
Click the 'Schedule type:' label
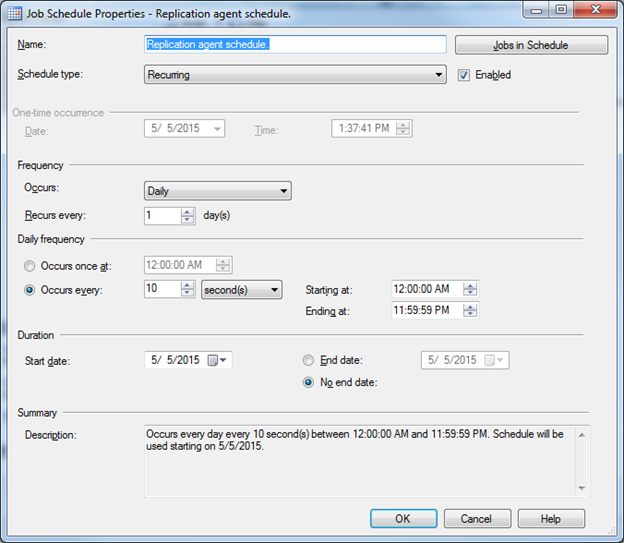(x=50, y=74)
